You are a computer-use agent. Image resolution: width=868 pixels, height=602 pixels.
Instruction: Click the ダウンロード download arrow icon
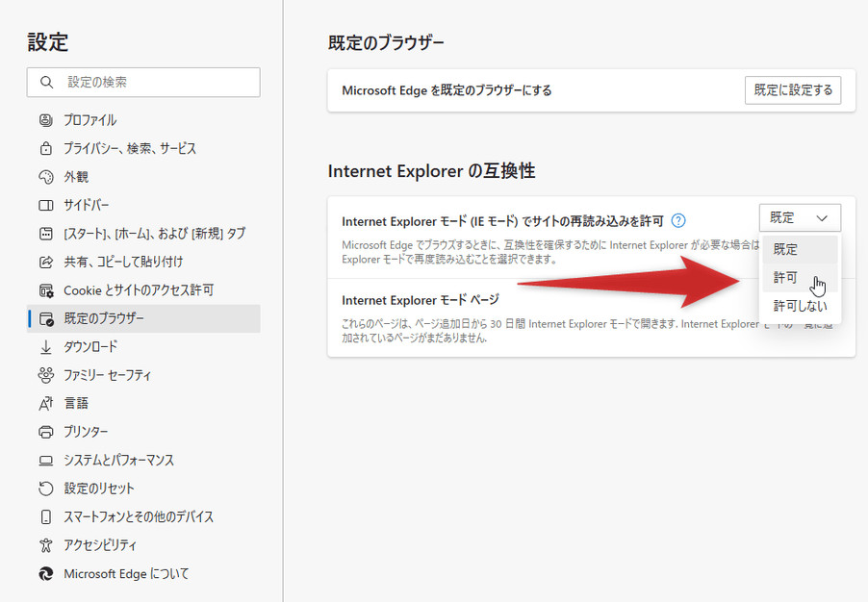pyautogui.click(x=46, y=347)
